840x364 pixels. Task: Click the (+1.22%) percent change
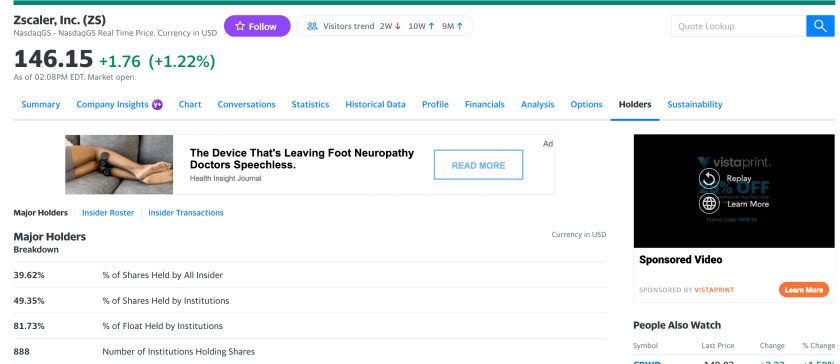(x=182, y=62)
